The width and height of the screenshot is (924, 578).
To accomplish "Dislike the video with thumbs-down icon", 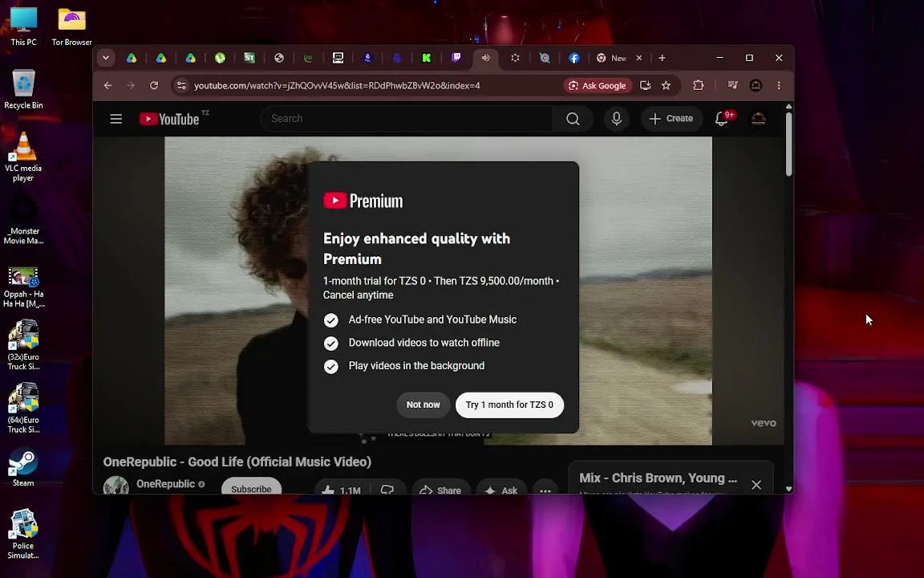I will pos(387,486).
